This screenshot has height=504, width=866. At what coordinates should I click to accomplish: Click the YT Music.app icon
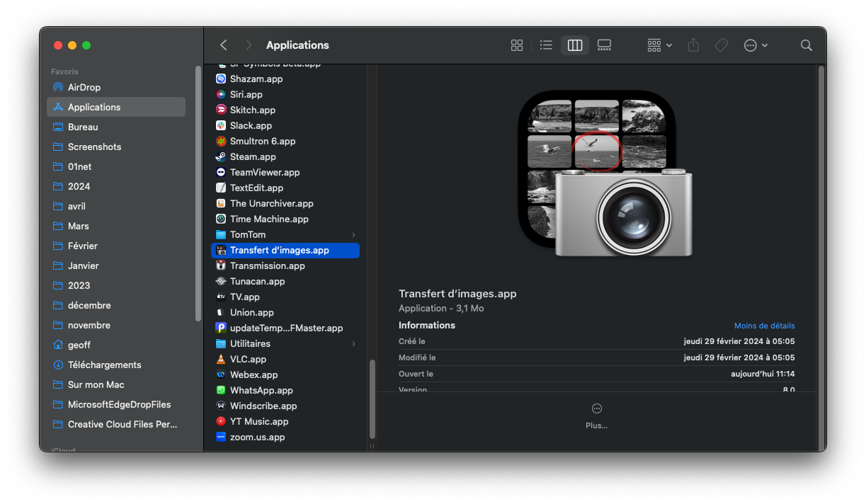click(x=221, y=421)
